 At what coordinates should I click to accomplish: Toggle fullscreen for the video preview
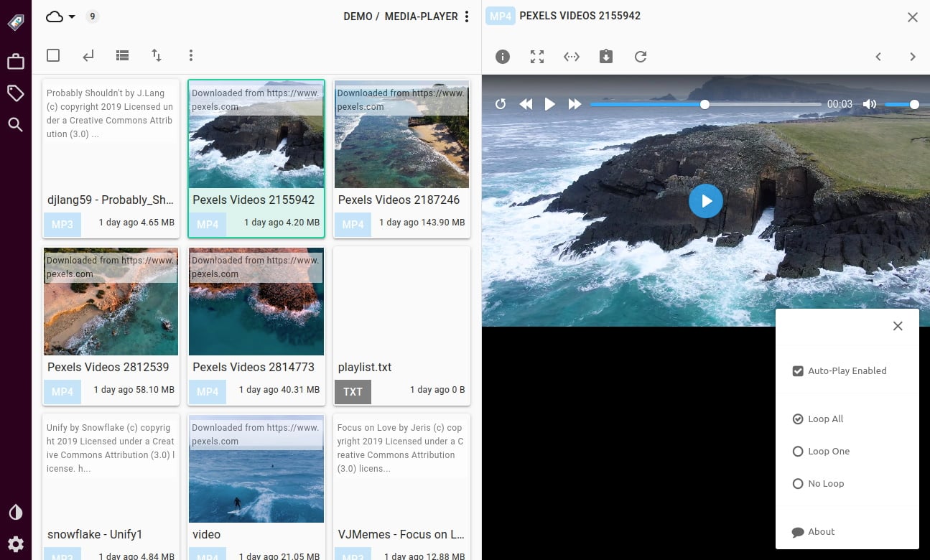[x=537, y=57]
